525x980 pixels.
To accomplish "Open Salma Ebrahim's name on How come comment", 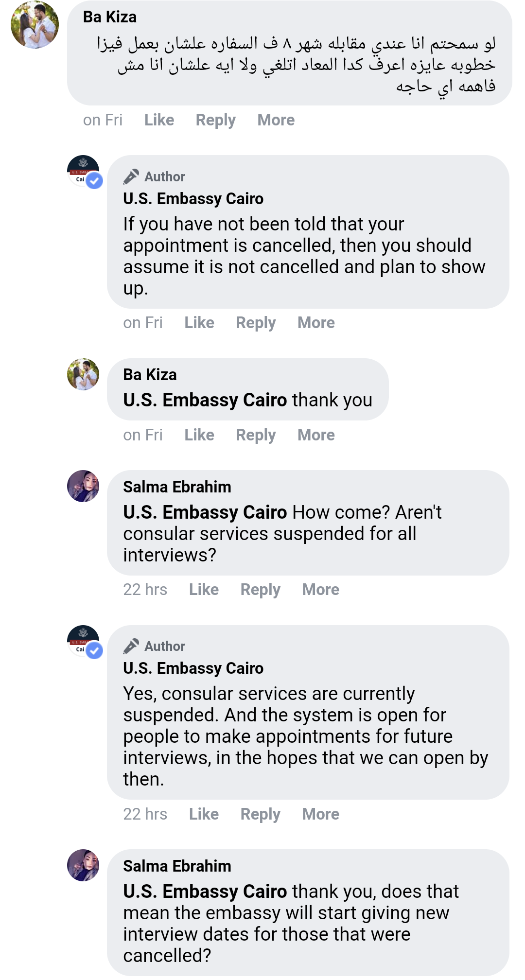I will (177, 487).
